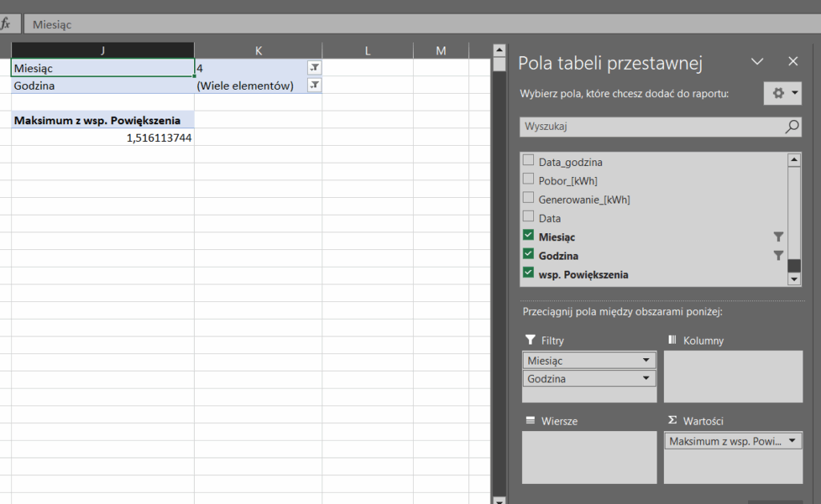Close the Pola tabeli przestawnej pane

[x=793, y=62]
